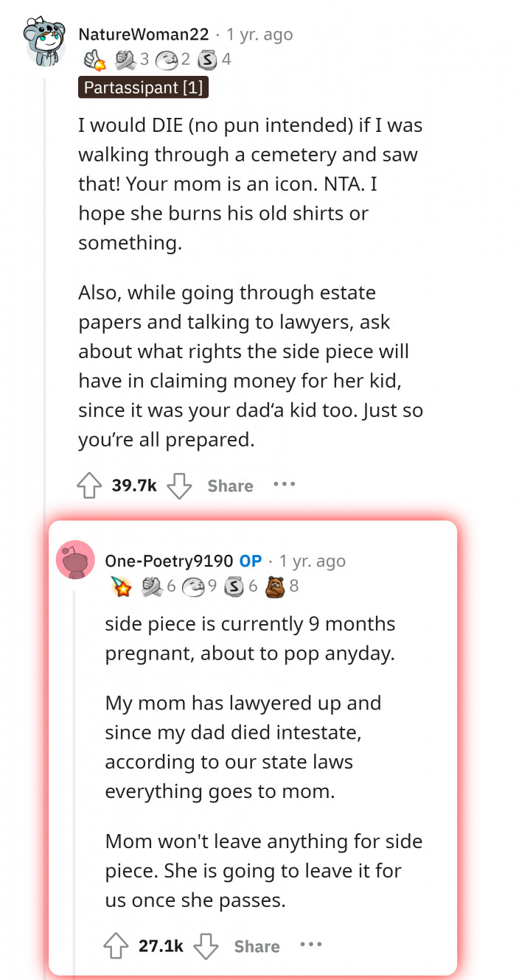Screen dimensions: 516x980
Task: Downvote NatureWoman22's comment
Action: click(179, 486)
